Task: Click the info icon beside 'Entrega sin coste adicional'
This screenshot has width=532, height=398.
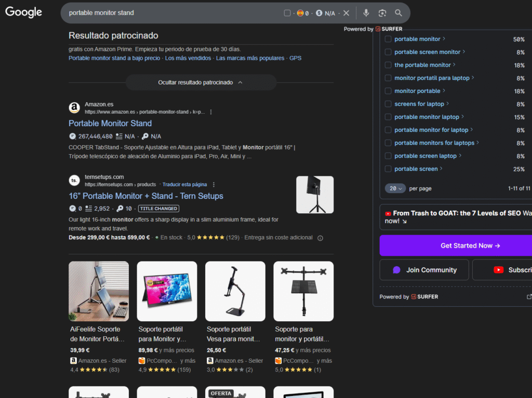Action: click(320, 238)
